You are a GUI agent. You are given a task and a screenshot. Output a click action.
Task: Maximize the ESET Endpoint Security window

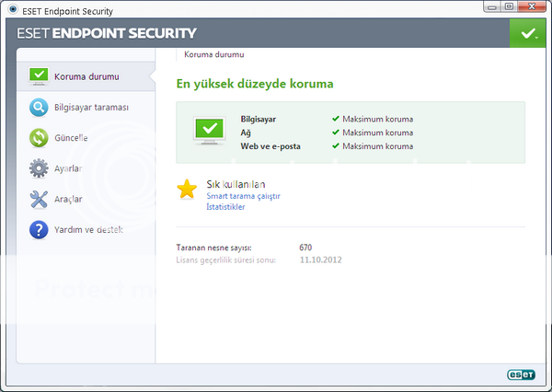tap(509, 6)
